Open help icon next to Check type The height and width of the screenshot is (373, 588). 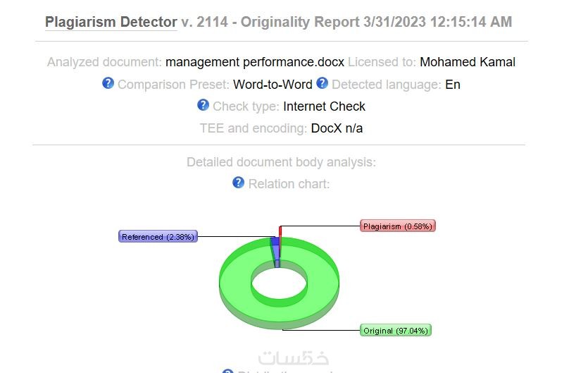click(x=203, y=105)
